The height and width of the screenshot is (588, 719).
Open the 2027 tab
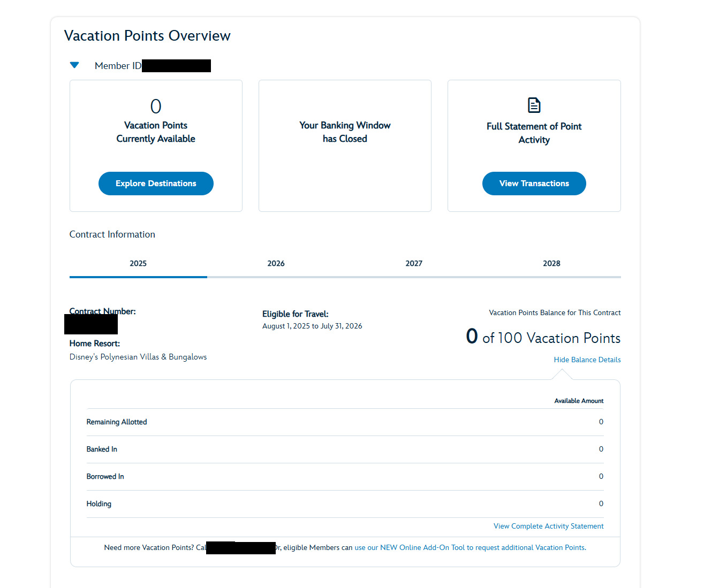click(x=414, y=263)
